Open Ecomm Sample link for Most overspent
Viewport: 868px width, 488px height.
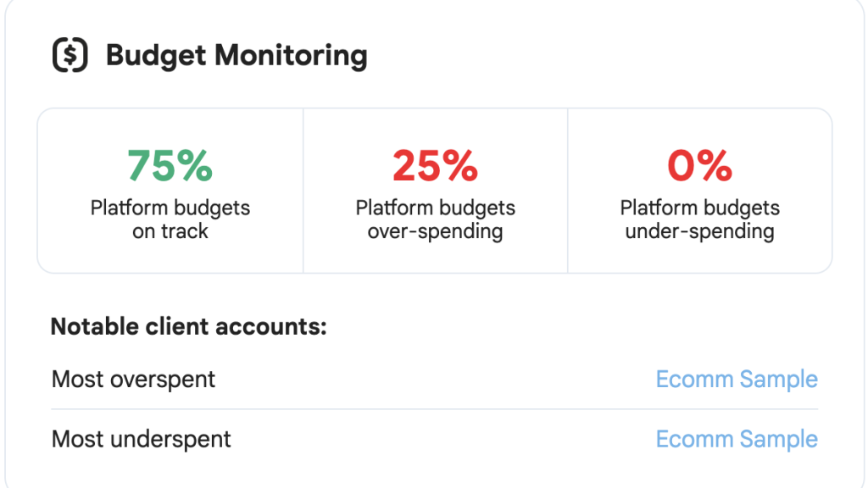pyautogui.click(x=737, y=379)
